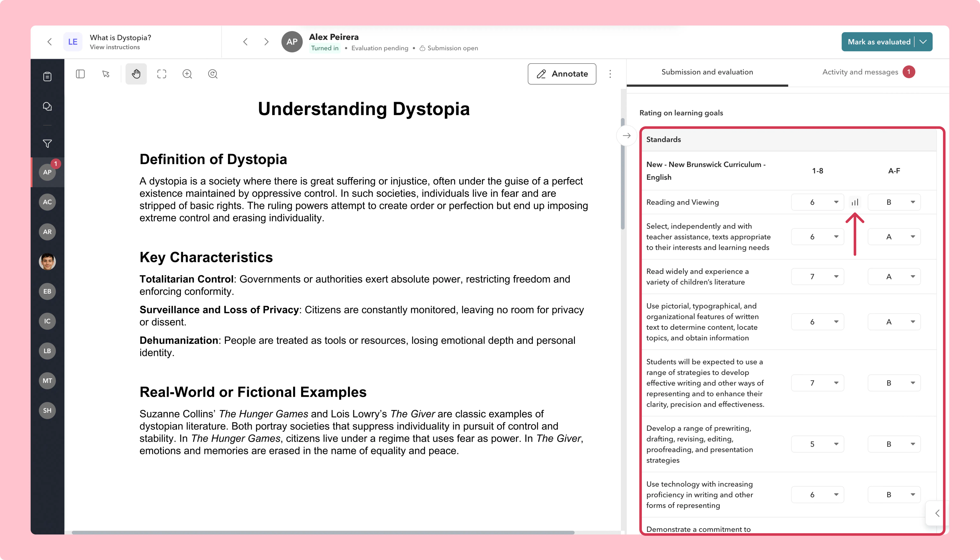Select student IC in the sidebar
The height and width of the screenshot is (560, 980).
click(47, 321)
